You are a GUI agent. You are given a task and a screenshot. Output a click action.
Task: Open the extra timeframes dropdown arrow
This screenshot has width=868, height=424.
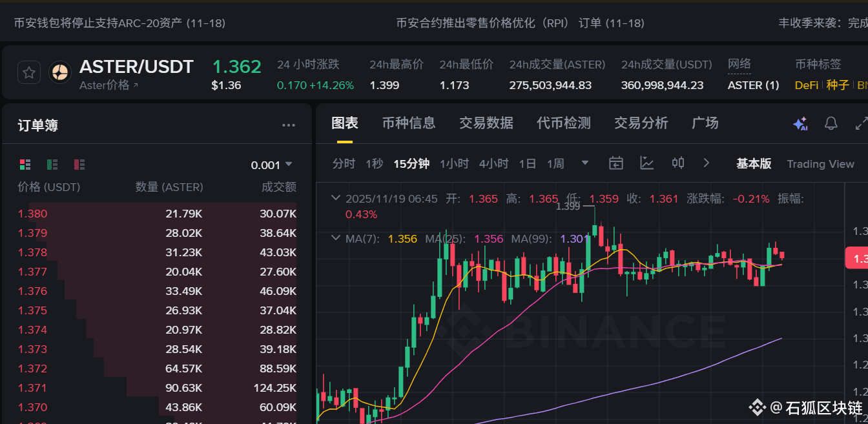tap(584, 164)
